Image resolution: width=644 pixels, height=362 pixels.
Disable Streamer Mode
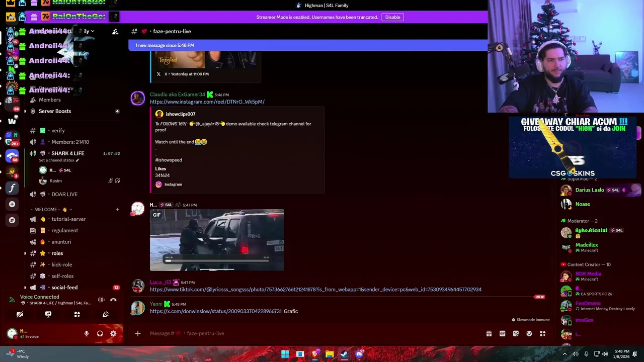pyautogui.click(x=392, y=17)
